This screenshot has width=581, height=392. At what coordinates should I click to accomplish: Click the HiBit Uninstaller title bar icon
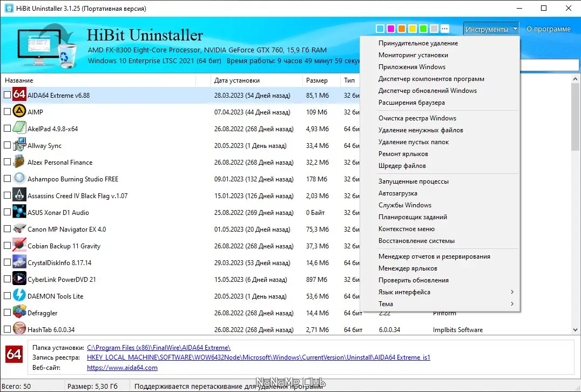(9, 8)
